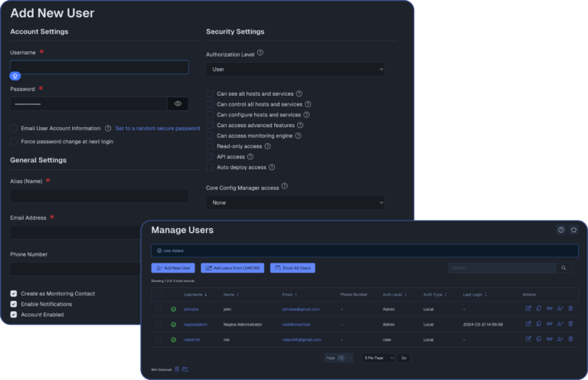Enable Force password change at next login

click(x=14, y=142)
